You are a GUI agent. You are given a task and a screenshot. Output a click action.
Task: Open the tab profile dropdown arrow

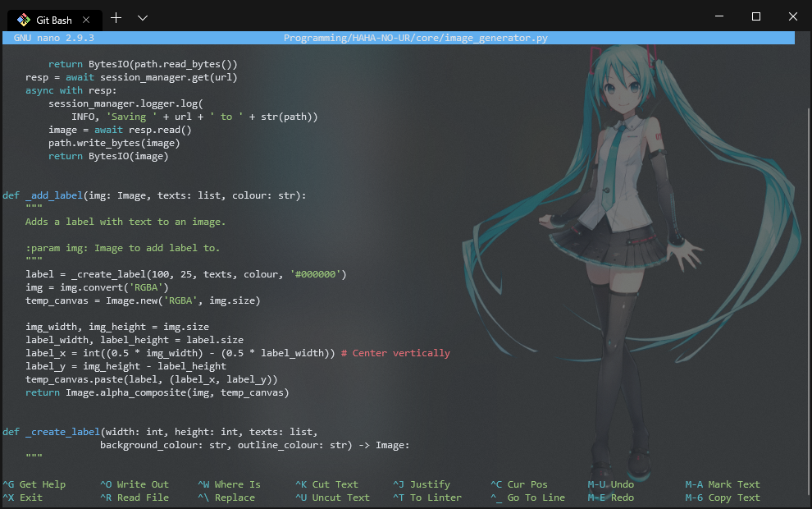coord(143,18)
